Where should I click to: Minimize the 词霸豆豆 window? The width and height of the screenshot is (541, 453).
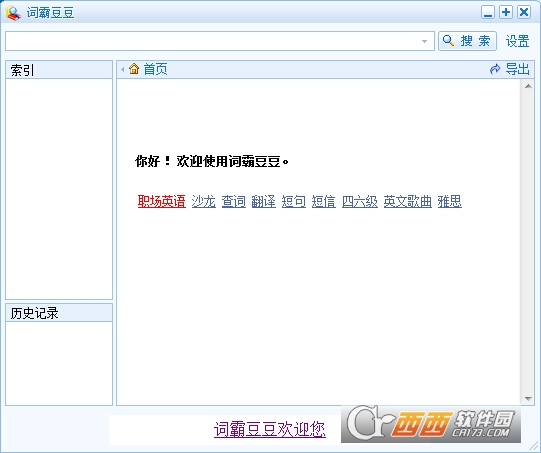coord(488,13)
